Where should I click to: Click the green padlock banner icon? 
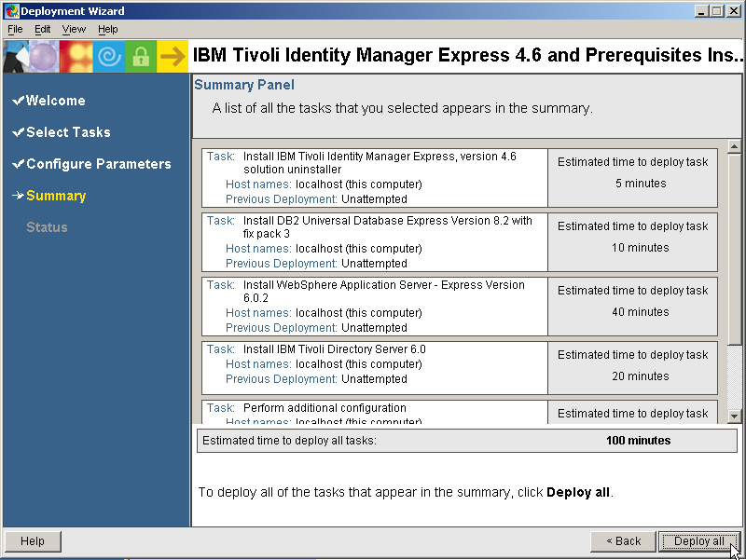click(x=141, y=56)
